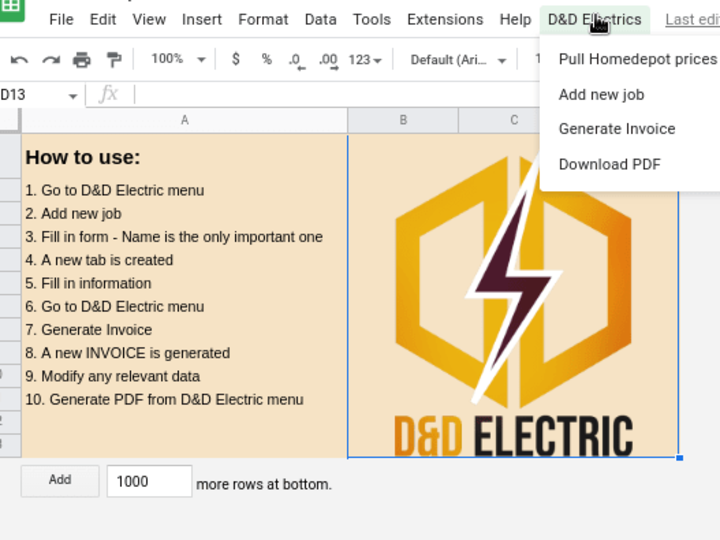Select cell '6. Go to D&D Electric menu'

185,307
